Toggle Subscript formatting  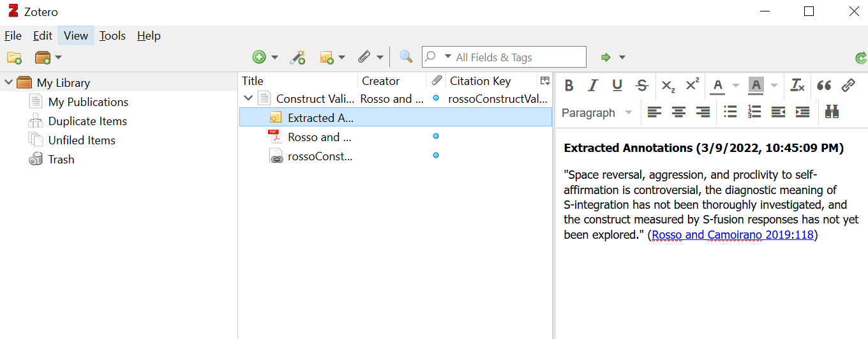coord(668,85)
